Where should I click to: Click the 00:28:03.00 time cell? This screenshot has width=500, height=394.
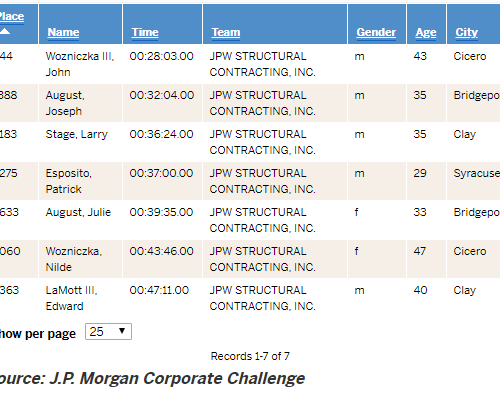tap(162, 56)
